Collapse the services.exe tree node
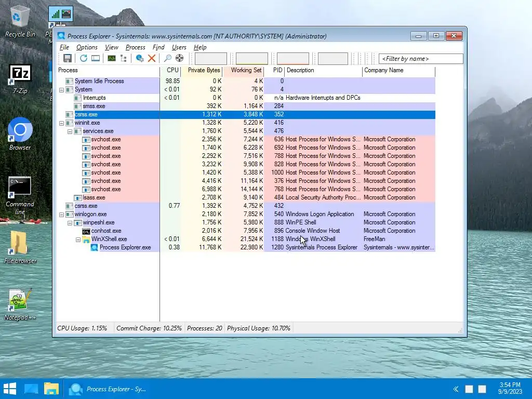Screen dimensions: 532x399 click(x=70, y=131)
